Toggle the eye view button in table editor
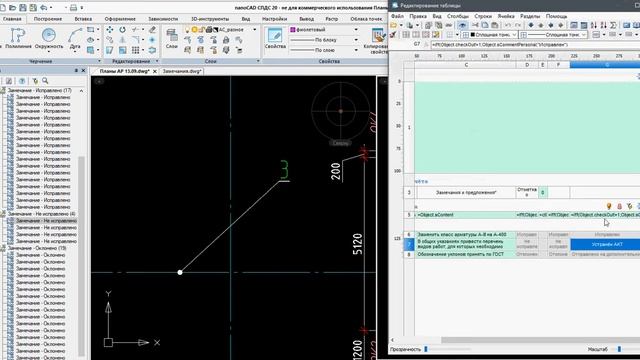The height and width of the screenshot is (360, 640). point(462,25)
